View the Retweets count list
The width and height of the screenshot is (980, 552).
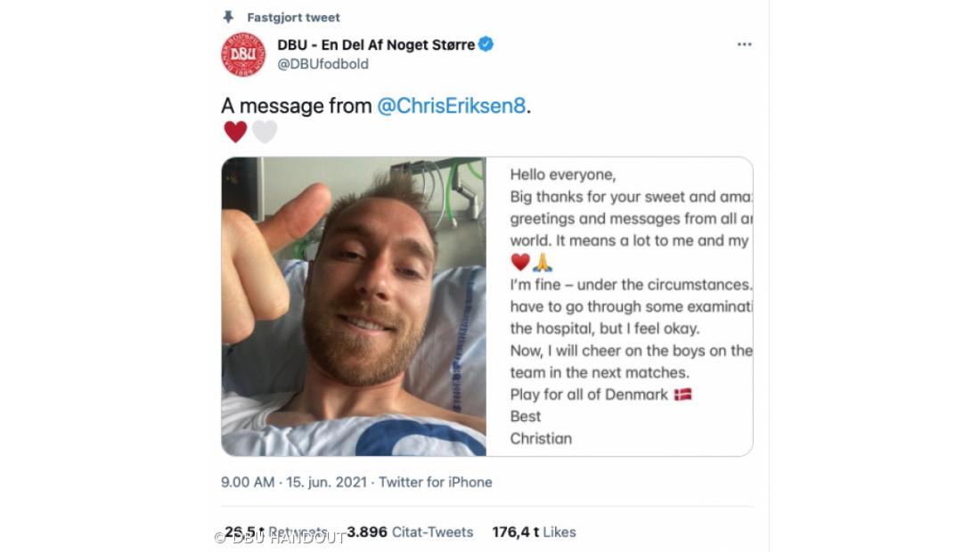(275, 532)
